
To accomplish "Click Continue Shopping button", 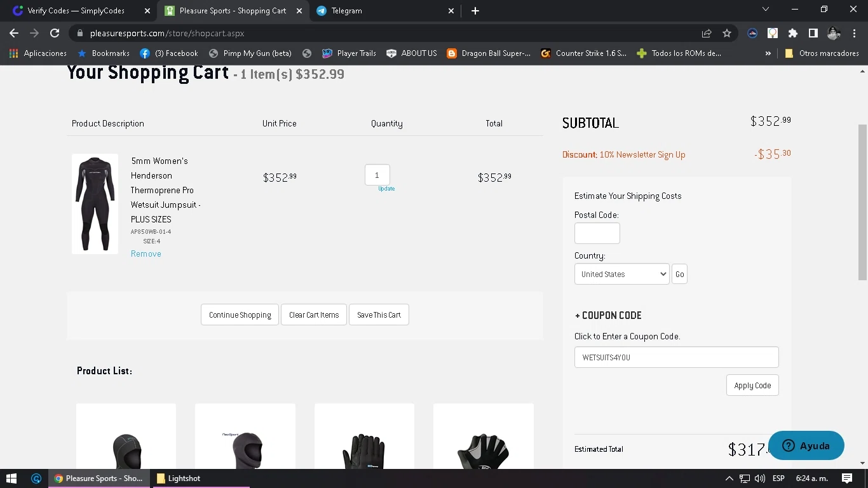I will click(240, 315).
